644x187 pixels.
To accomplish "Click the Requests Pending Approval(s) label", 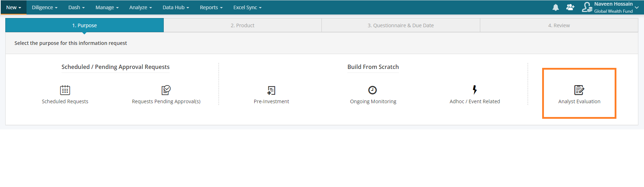I will click(x=166, y=101).
